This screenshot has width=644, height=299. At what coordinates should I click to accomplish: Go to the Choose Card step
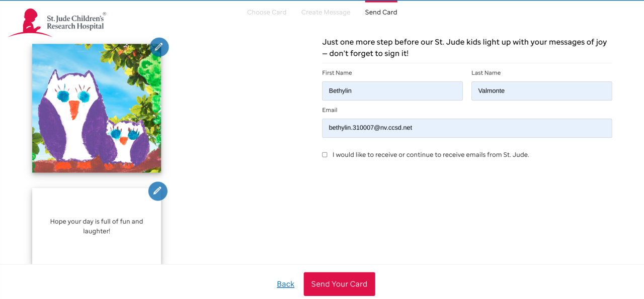[x=267, y=13]
